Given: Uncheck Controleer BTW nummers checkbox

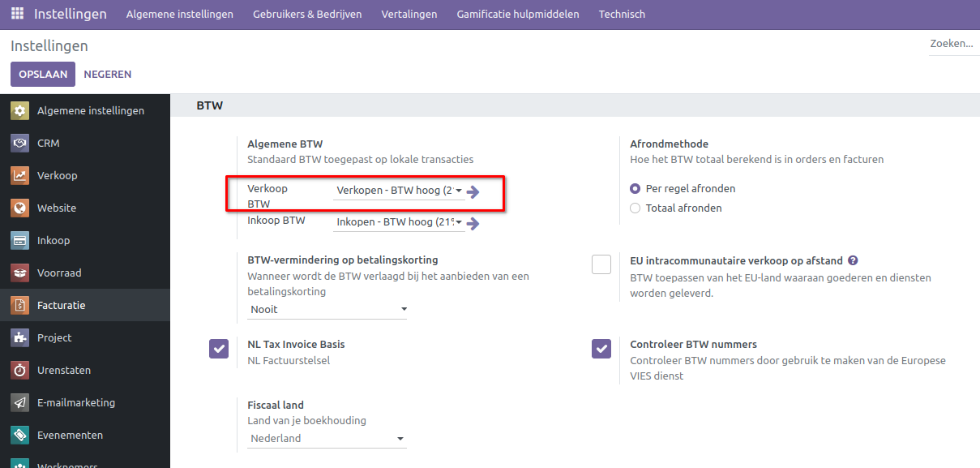Looking at the screenshot, I should (x=601, y=349).
